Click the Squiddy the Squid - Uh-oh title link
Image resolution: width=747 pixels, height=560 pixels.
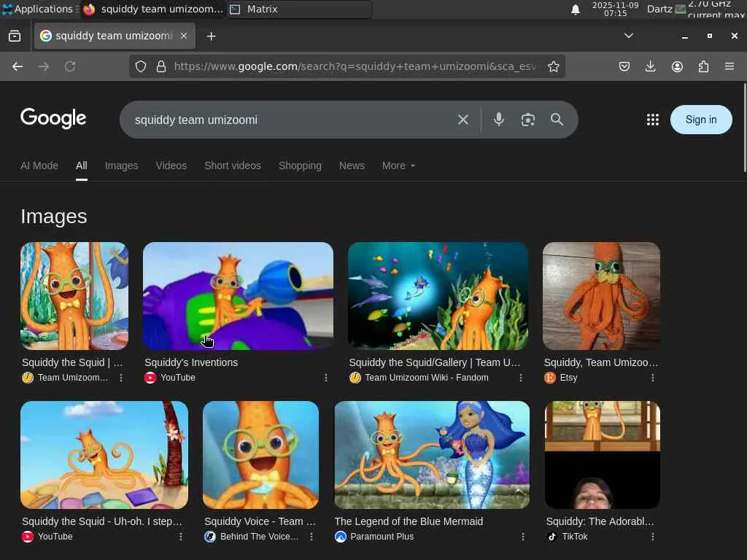pos(102,521)
